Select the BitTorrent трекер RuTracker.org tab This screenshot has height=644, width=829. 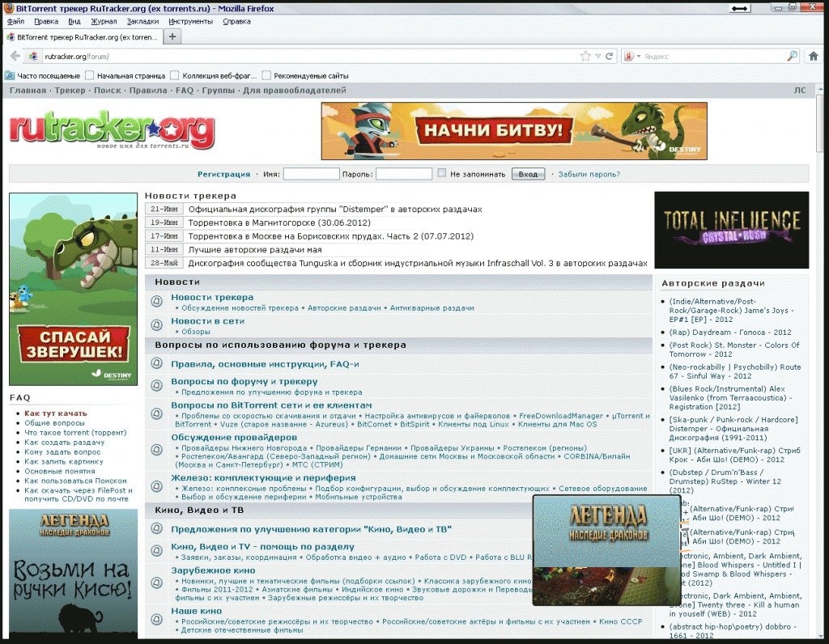click(x=83, y=37)
